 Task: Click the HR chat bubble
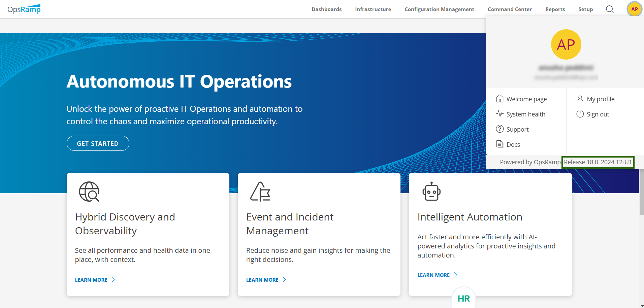click(x=464, y=298)
